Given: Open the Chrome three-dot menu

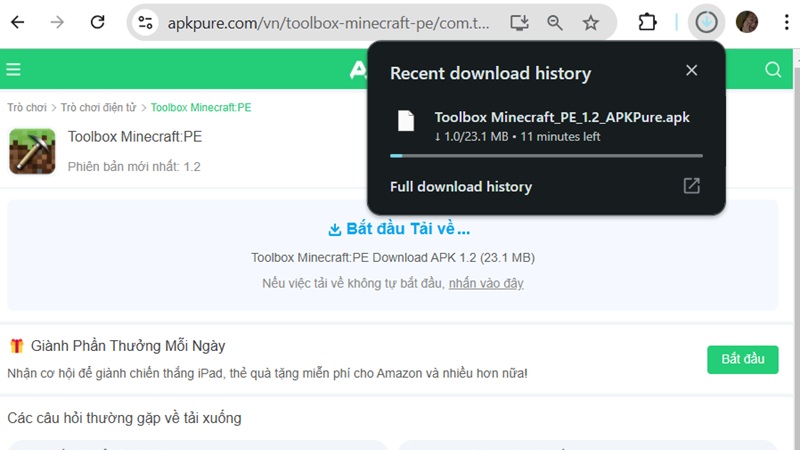Looking at the screenshot, I should click(x=786, y=22).
